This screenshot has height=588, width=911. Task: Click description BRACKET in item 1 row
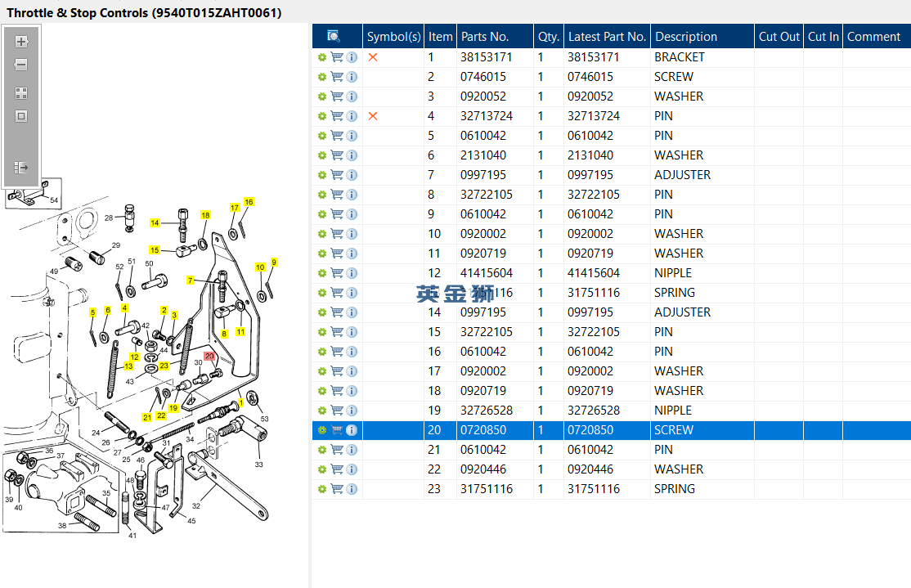click(x=680, y=57)
